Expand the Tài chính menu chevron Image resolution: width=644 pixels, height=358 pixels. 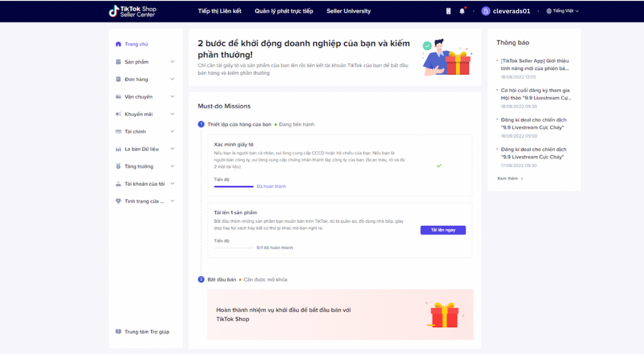click(172, 131)
